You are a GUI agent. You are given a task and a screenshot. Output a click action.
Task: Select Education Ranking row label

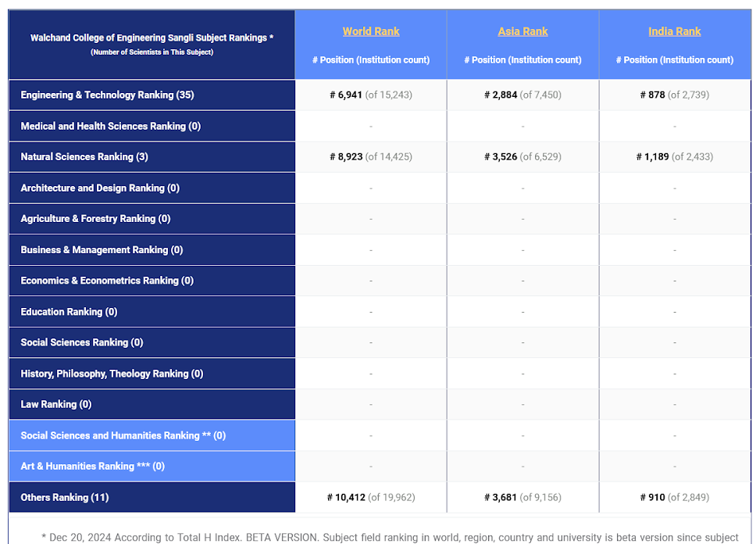click(69, 312)
